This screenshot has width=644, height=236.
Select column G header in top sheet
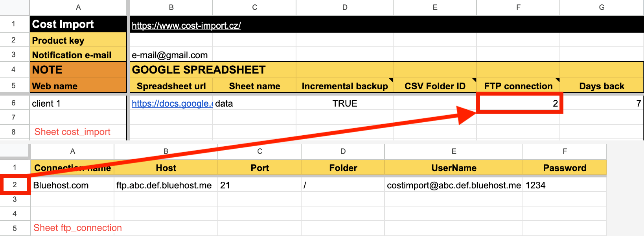(602, 7)
